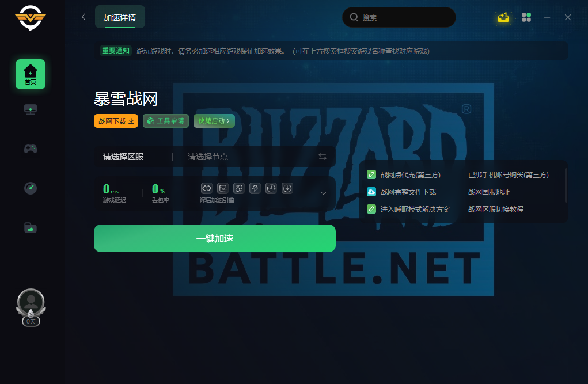Expand the deep acceleration engine panel chevron

324,193
